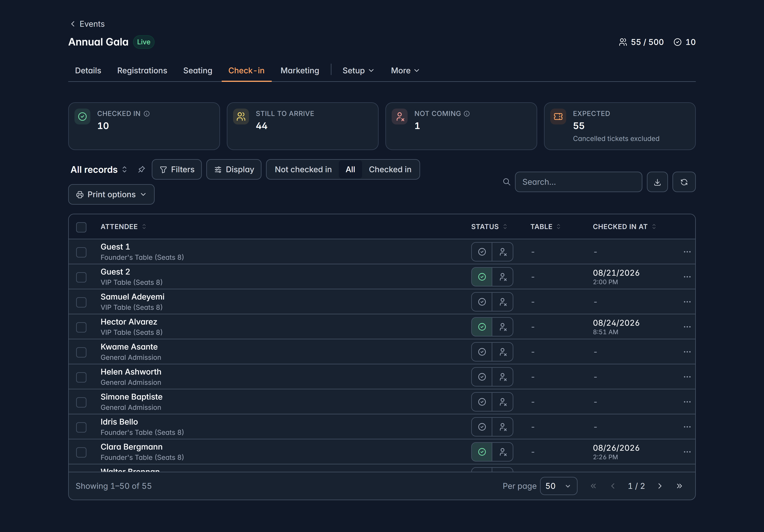This screenshot has height=532, width=764.
Task: Select the checkbox for Kwame Asante
Action: 81,352
